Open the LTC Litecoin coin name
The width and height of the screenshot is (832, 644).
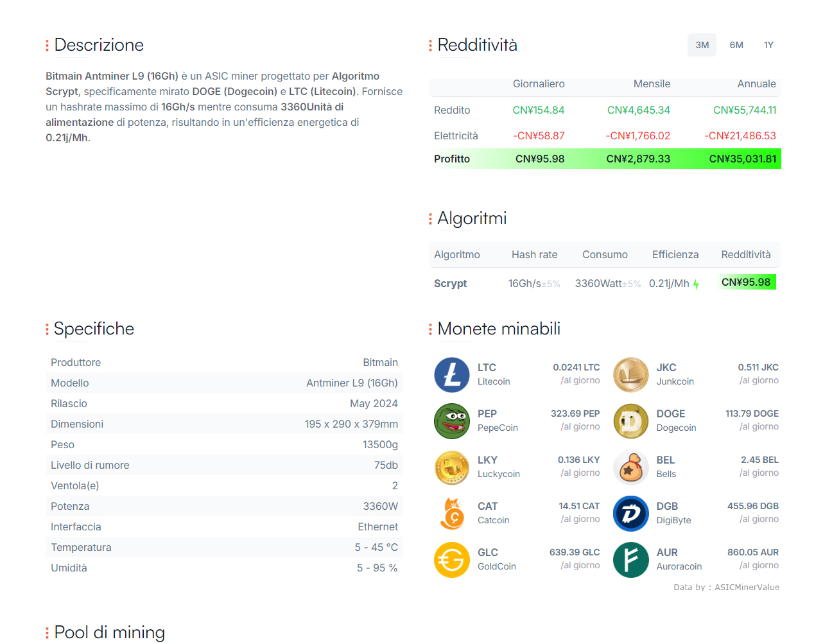(x=494, y=374)
